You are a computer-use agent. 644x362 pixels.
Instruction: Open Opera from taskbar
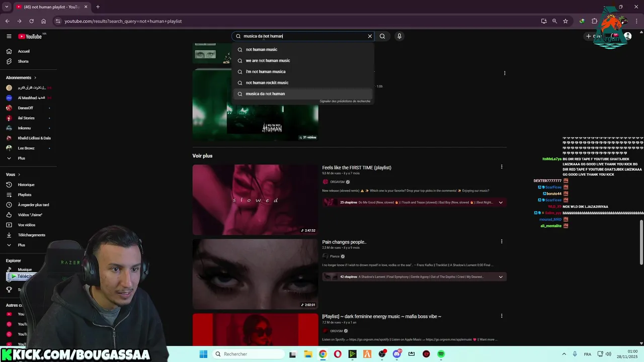[x=338, y=354]
